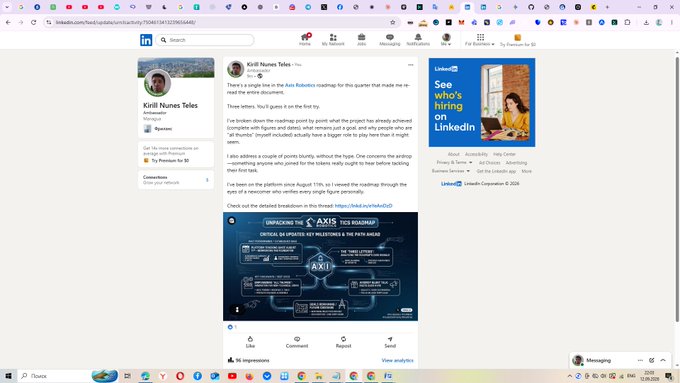Expand the Me profile menu
The image size is (680, 383).
[x=446, y=39]
